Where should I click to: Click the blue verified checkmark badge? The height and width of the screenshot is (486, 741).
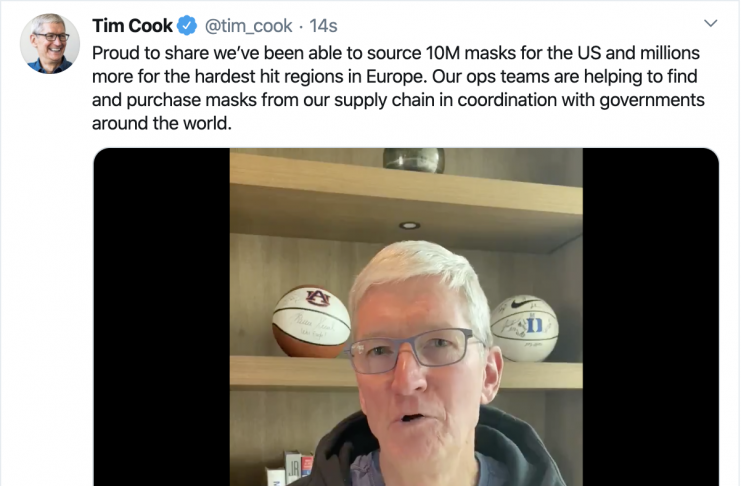(187, 26)
